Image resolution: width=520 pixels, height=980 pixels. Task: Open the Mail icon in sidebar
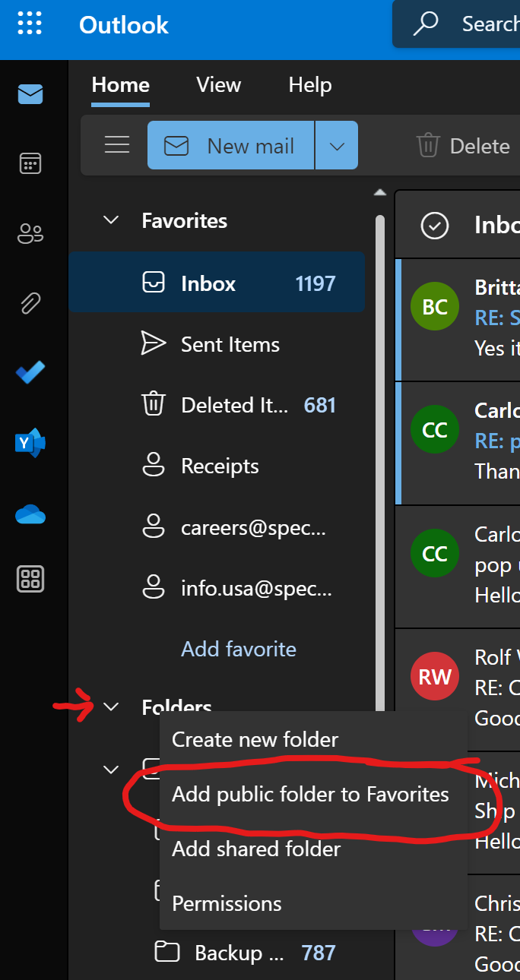[x=30, y=95]
